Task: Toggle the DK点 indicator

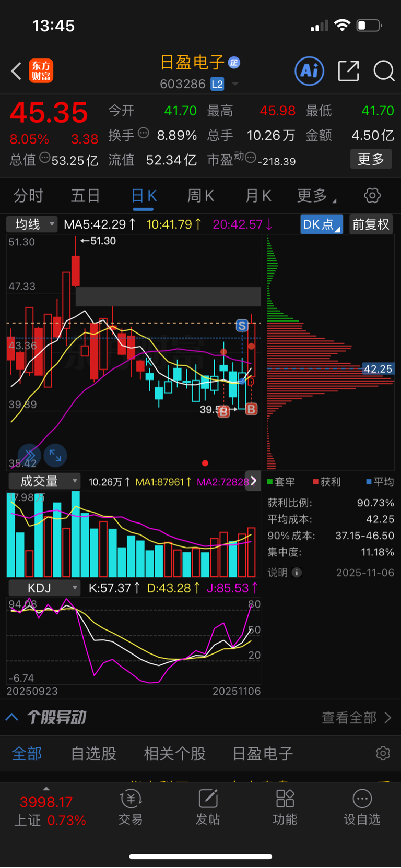Action: point(322,224)
